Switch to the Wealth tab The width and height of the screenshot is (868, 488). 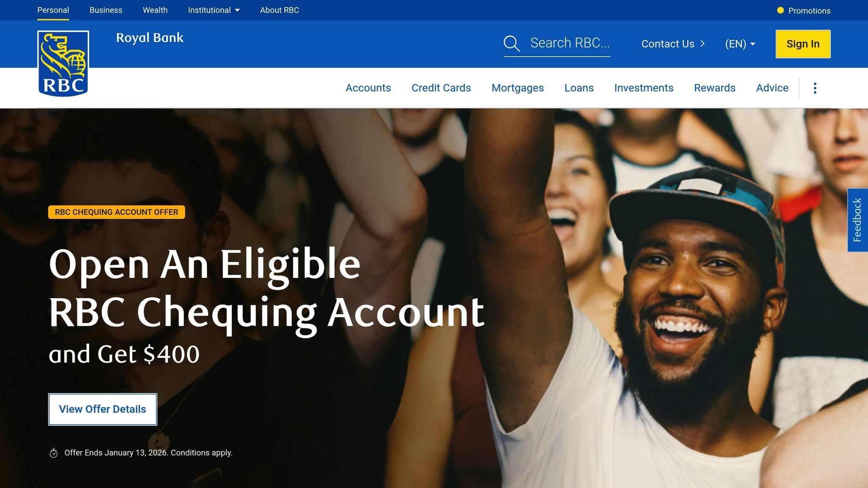coord(155,10)
